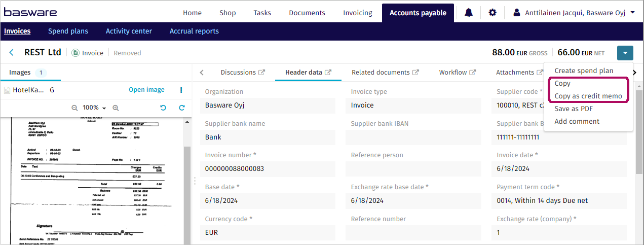Viewport: 644px width, 245px height.
Task: Zoom in the invoice image
Action: point(116,108)
